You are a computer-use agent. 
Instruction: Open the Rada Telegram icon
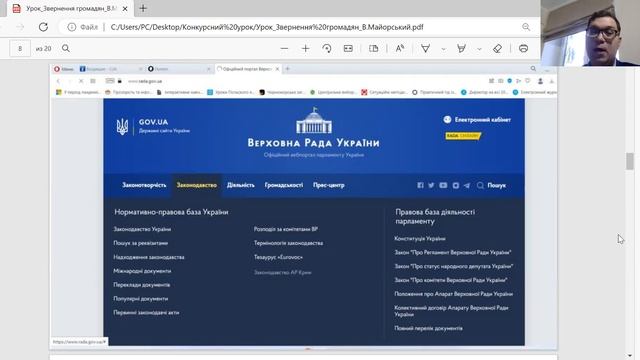pos(467,185)
